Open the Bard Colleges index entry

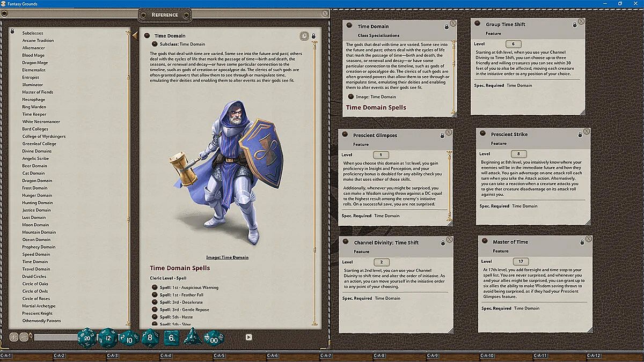point(35,129)
